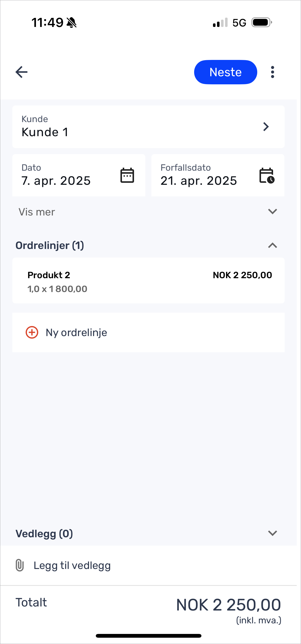Tap the silent mode bell icon
301x644 pixels.
[71, 23]
